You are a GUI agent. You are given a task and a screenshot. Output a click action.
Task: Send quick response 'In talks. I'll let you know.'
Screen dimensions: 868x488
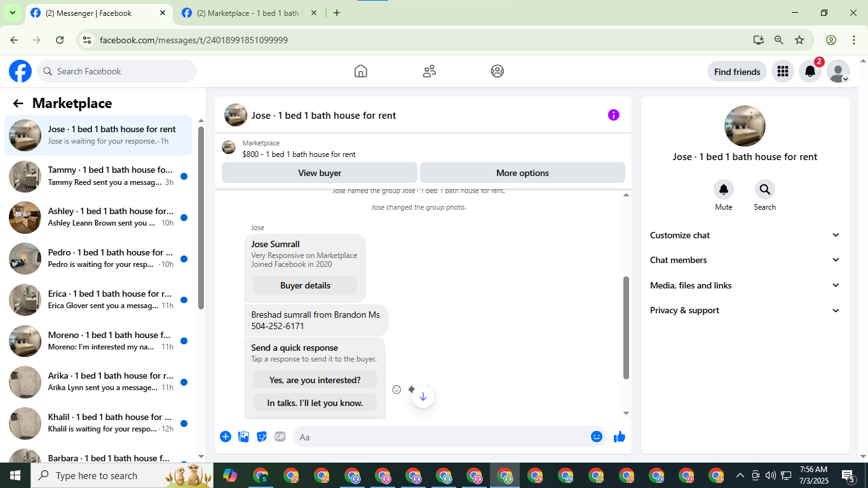315,403
